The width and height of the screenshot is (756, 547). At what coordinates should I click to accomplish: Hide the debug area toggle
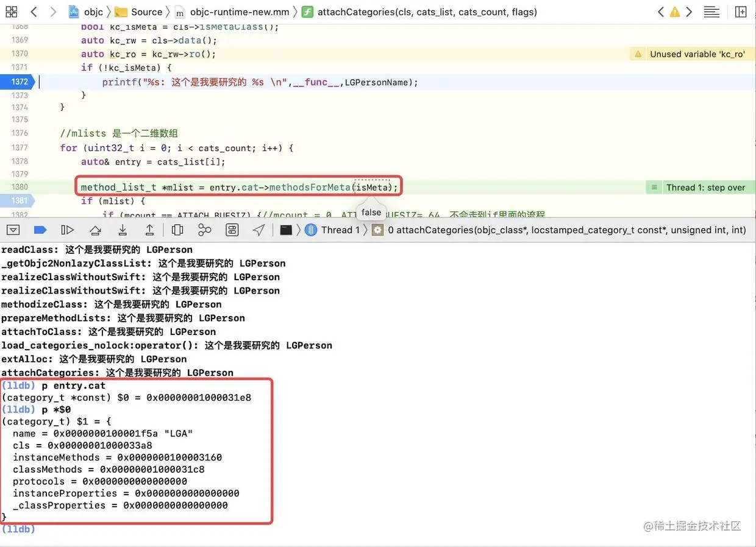pyautogui.click(x=13, y=230)
